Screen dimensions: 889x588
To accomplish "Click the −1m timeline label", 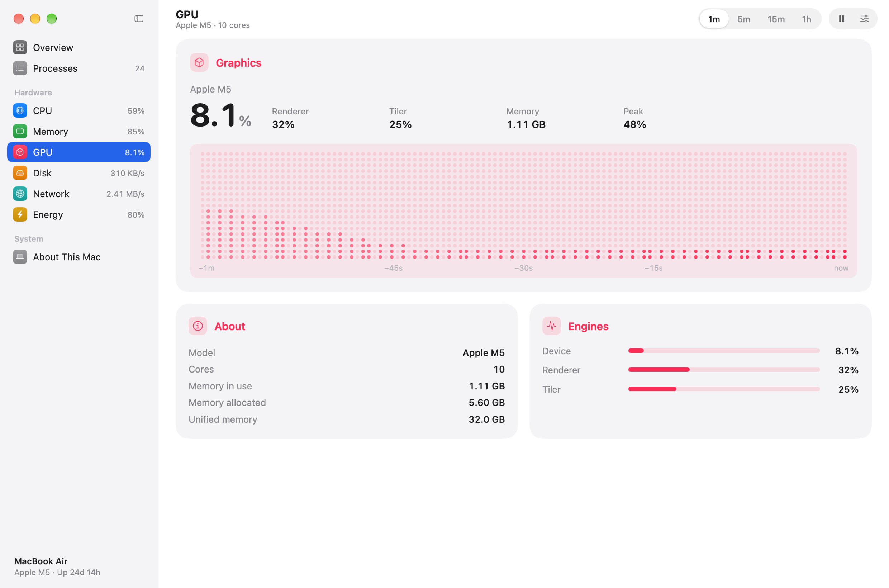I will [206, 268].
